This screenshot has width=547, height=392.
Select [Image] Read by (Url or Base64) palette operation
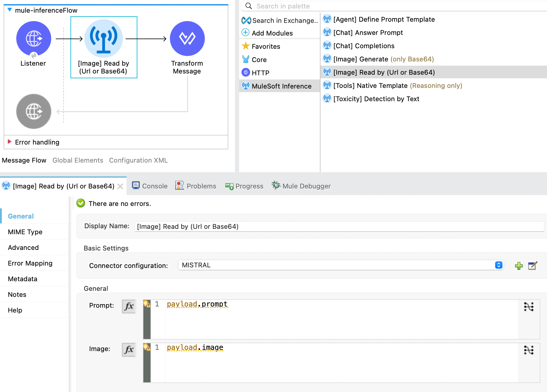(434, 72)
